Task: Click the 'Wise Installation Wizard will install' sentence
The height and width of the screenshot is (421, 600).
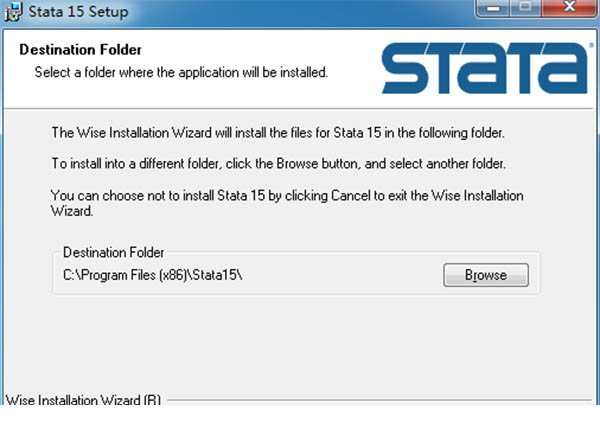Action: coord(278,133)
